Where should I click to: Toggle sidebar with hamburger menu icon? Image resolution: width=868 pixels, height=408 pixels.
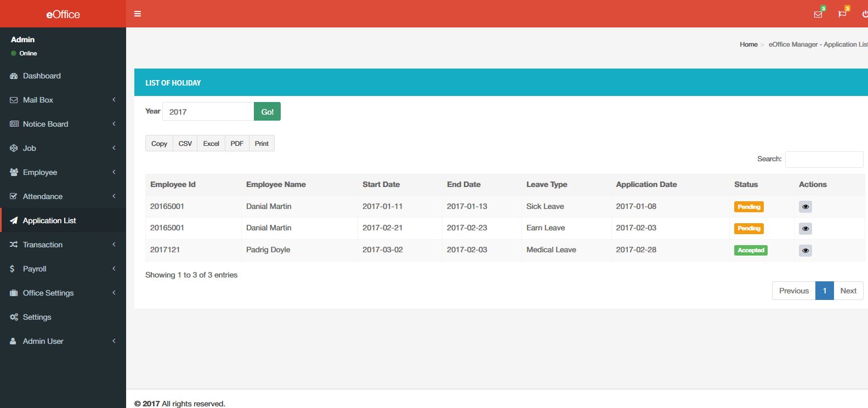[138, 14]
